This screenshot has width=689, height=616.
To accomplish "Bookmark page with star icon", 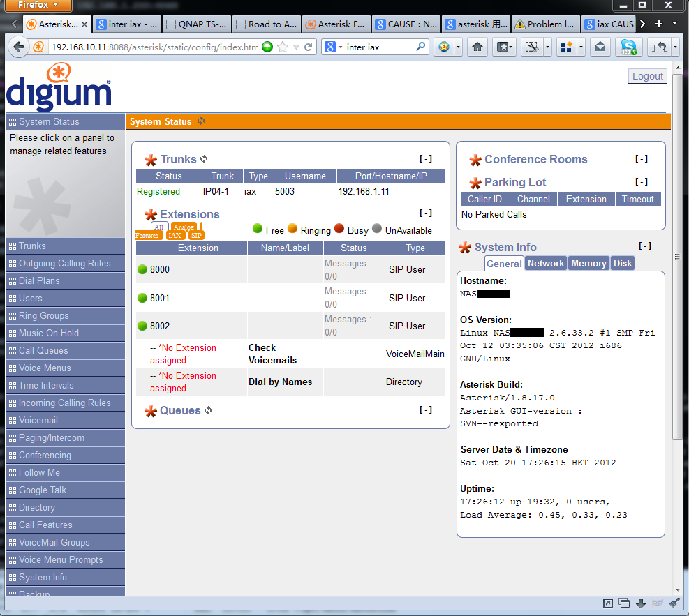I will tap(283, 47).
